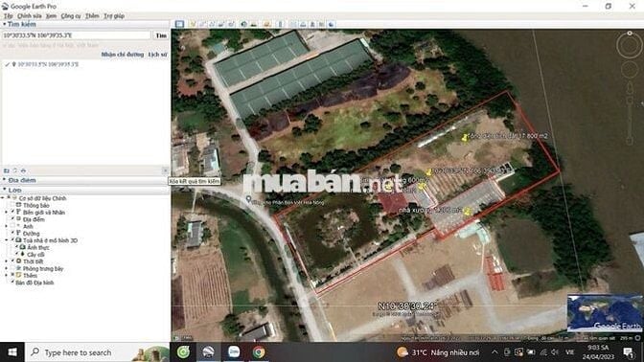644x362 pixels.
Task: Click the last globe icon in toolbar
Action: pyautogui.click(x=331, y=24)
